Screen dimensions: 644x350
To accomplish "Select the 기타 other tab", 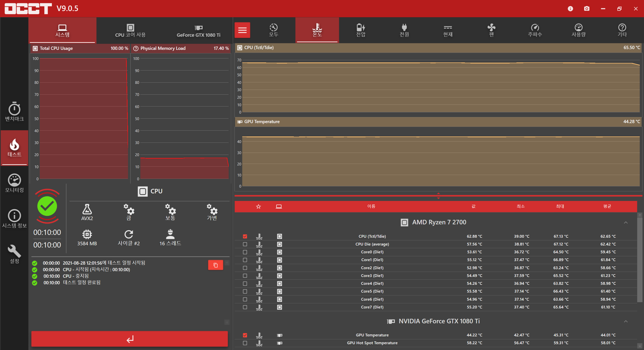I will pyautogui.click(x=622, y=30).
